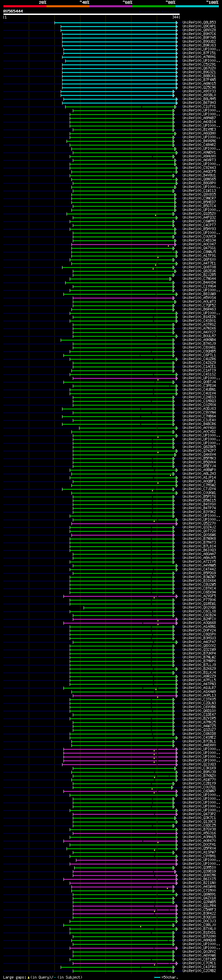The height and width of the screenshot is (980, 222).
Task: Select the UniRef100_B1VME3 label
Action: point(199,129)
